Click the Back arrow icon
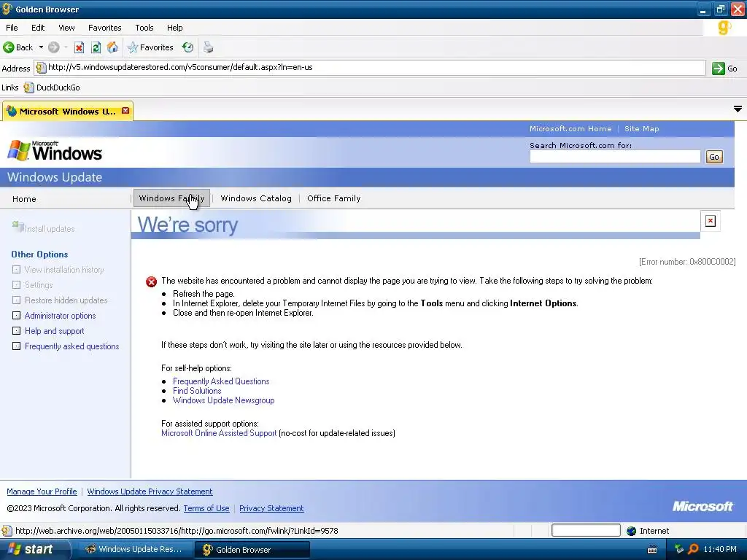The height and width of the screenshot is (560, 747). (8, 47)
